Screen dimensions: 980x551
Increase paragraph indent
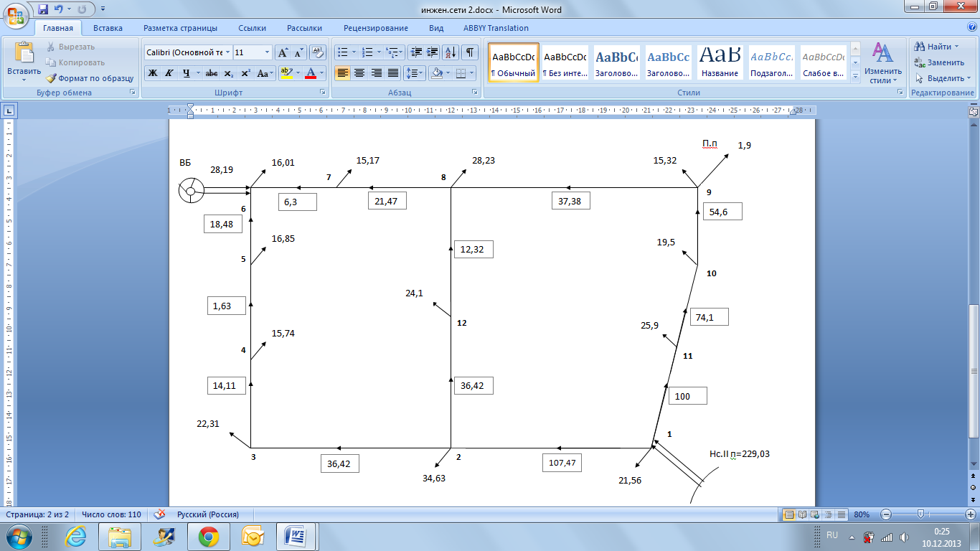(x=433, y=52)
